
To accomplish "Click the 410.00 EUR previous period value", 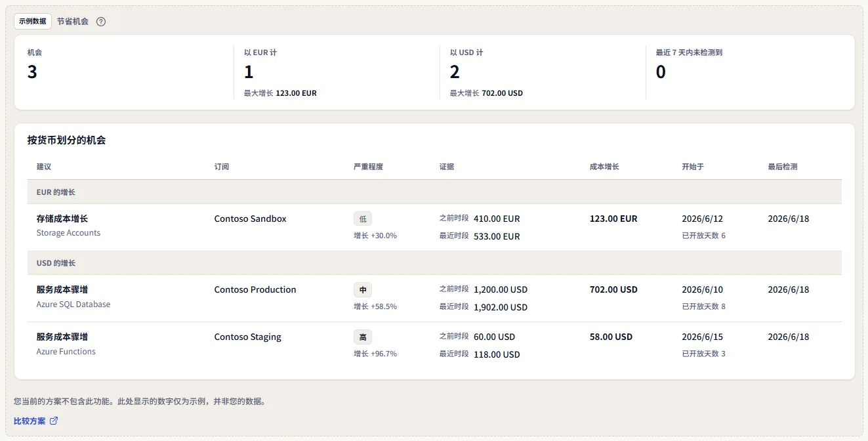I will 497,219.
